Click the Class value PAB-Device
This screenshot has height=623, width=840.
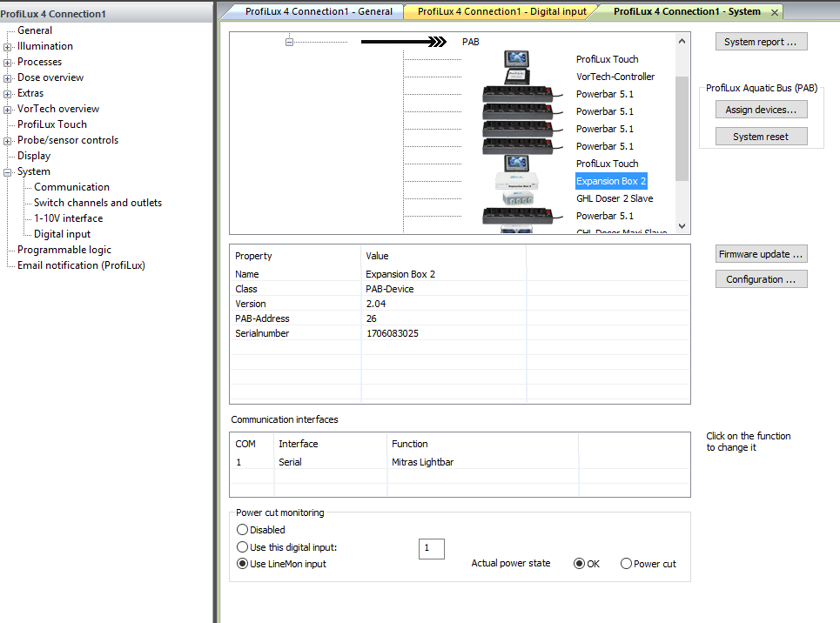pos(390,289)
